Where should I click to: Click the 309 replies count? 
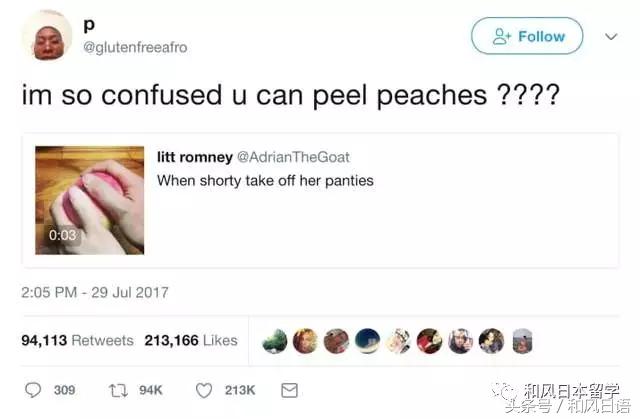click(64, 390)
